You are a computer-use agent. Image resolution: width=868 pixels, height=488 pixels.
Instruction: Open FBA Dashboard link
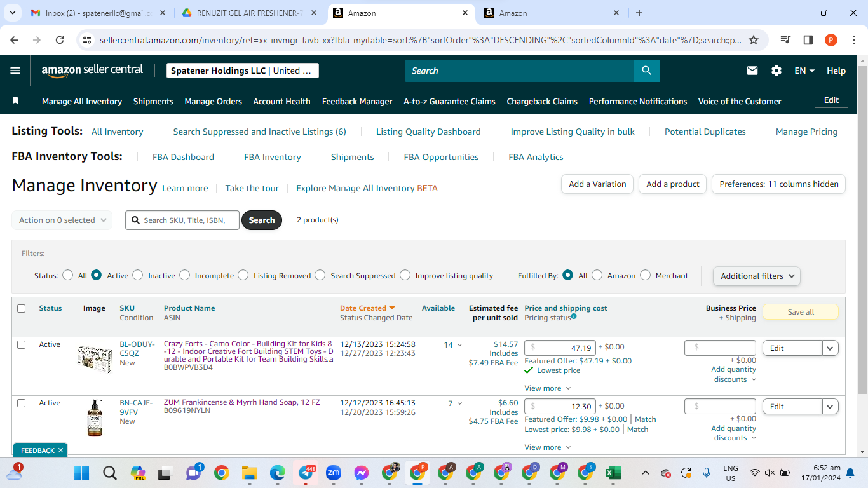tap(183, 157)
